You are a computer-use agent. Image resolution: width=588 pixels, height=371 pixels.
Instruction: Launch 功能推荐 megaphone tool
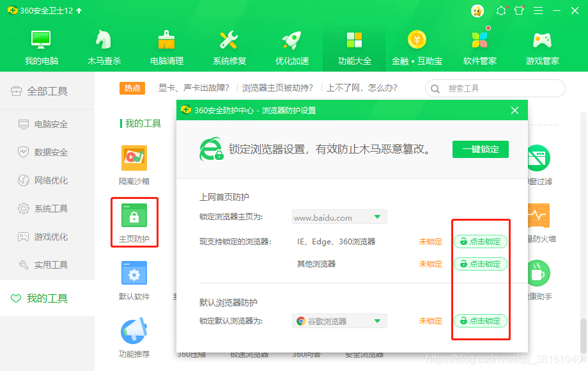coord(134,338)
